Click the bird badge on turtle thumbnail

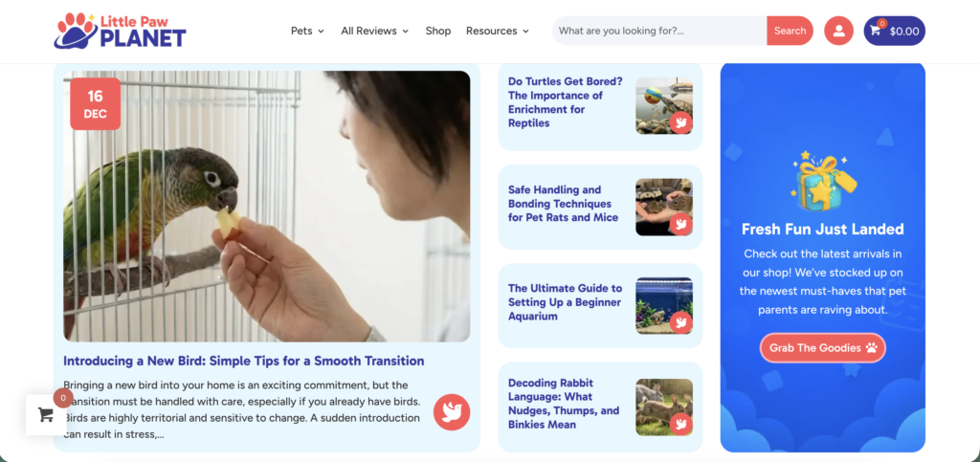pyautogui.click(x=680, y=122)
